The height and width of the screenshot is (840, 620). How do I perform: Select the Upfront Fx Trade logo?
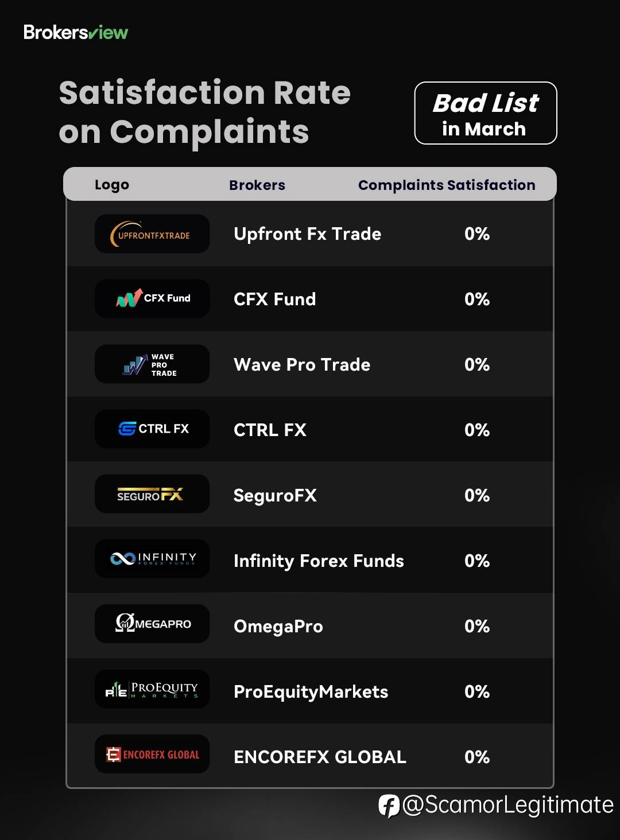pos(152,234)
